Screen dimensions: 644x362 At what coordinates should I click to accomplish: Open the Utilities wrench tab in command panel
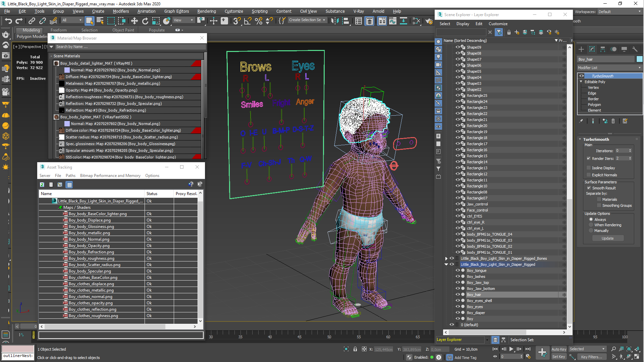point(635,49)
